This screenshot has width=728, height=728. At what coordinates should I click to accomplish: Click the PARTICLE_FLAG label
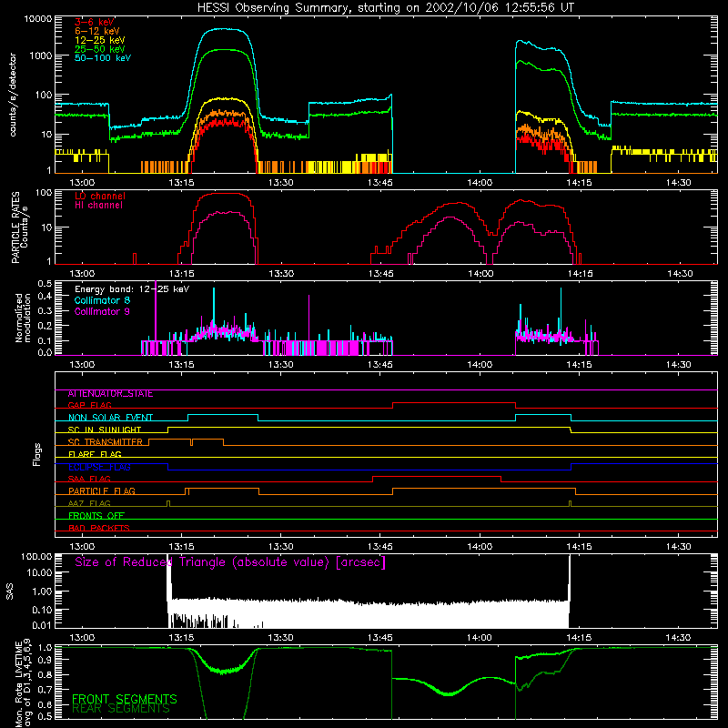point(102,491)
